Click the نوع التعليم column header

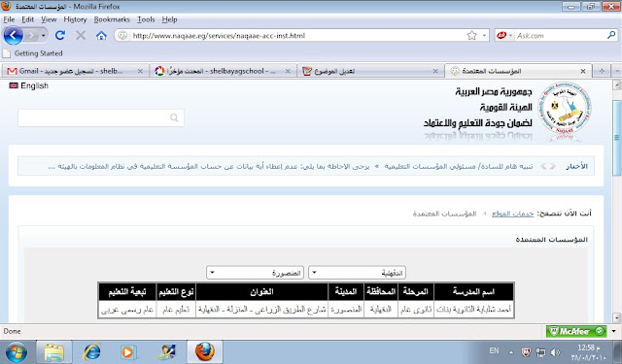(176, 292)
